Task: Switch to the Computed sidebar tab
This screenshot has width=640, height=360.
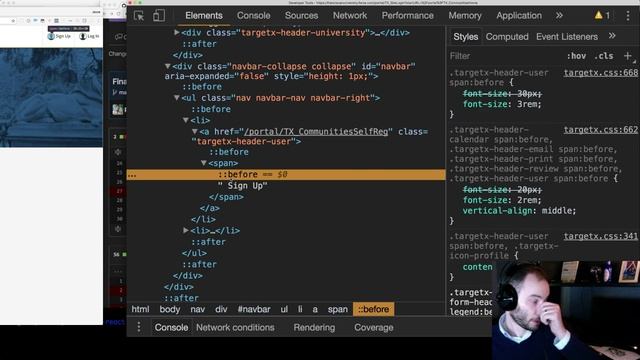Action: tap(507, 37)
